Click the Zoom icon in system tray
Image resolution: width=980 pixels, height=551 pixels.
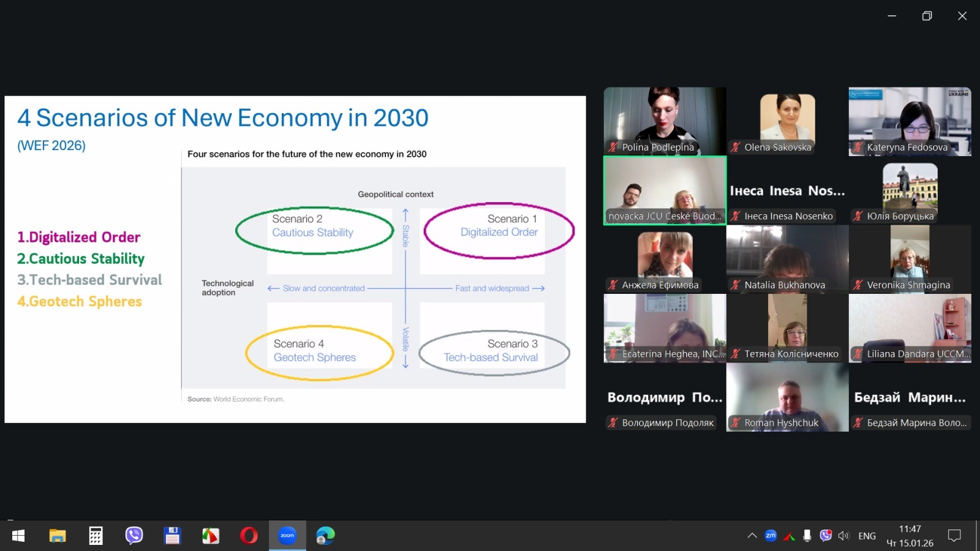tap(771, 536)
